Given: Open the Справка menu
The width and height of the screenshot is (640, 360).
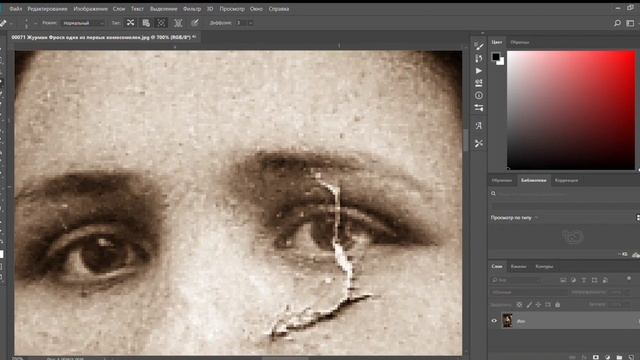Looking at the screenshot, I should pyautogui.click(x=279, y=9).
